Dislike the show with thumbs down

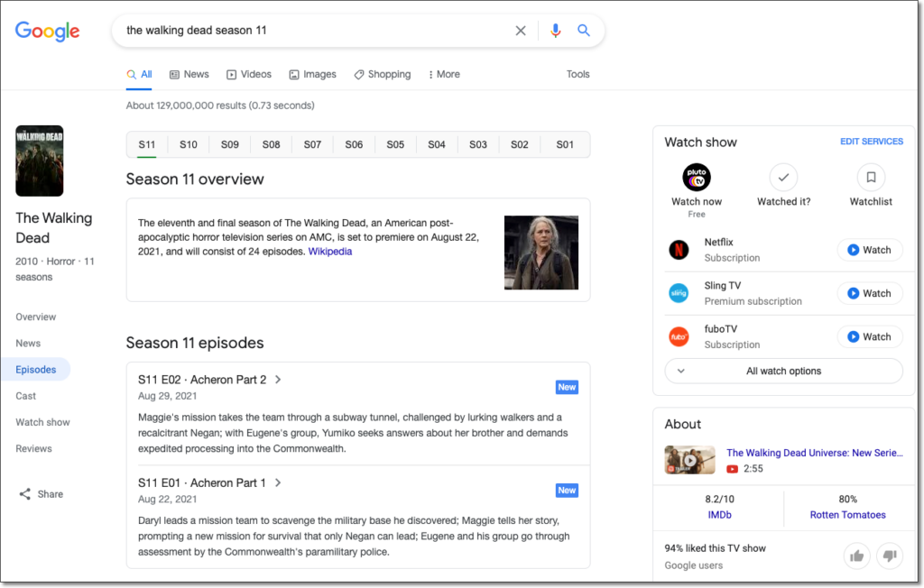click(x=890, y=556)
